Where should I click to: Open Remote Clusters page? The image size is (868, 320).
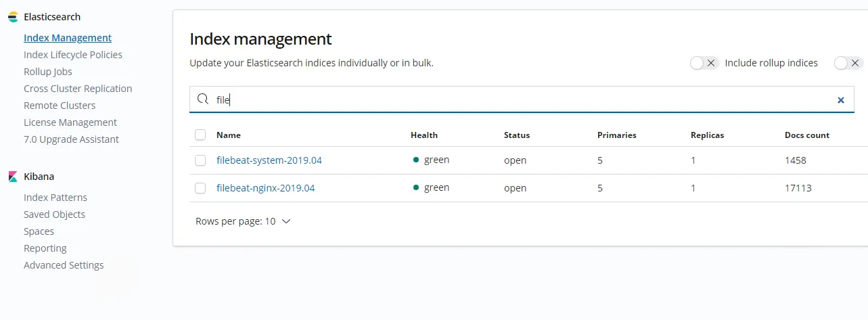(60, 106)
